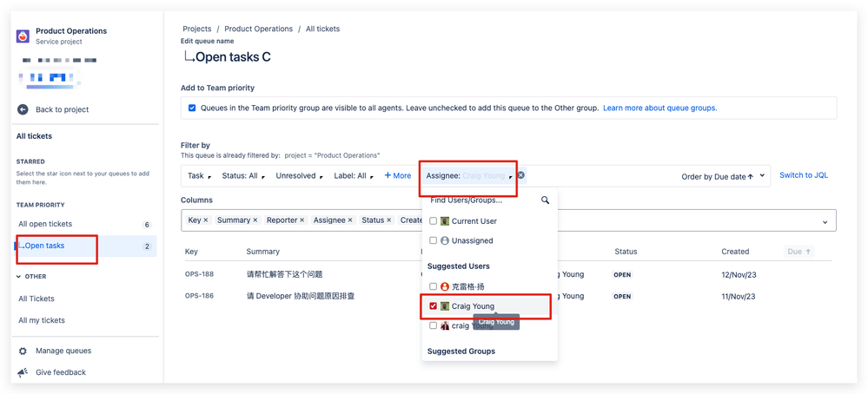The image size is (868, 394).
Task: Open ticket OPS-188
Action: click(x=199, y=274)
